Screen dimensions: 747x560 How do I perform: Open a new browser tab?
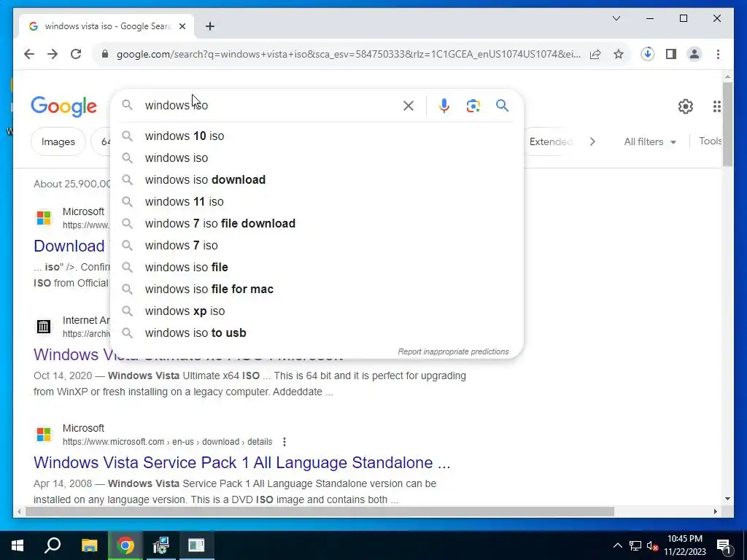tap(210, 26)
